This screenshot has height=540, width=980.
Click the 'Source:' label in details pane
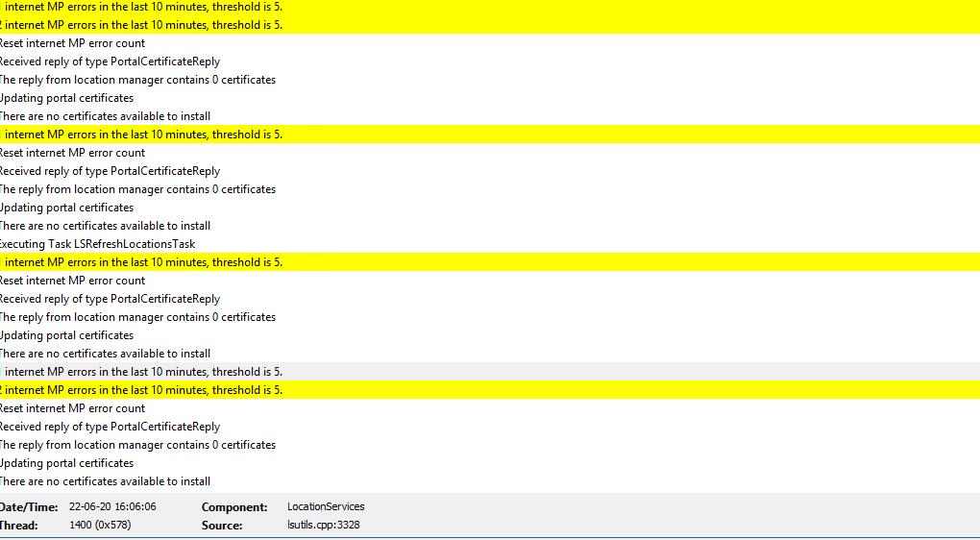pos(222,526)
